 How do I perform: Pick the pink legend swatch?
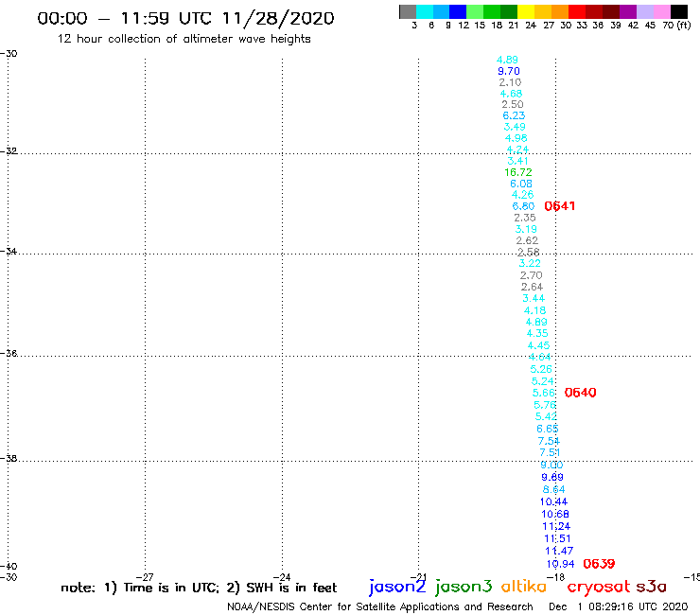tap(662, 11)
